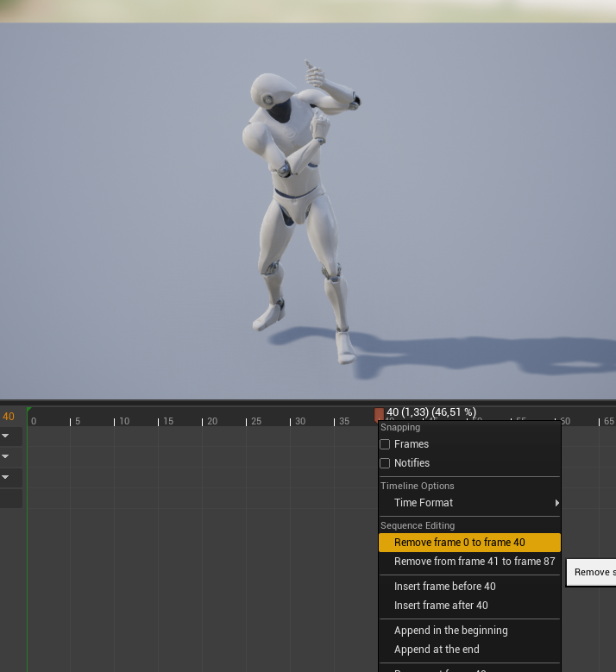This screenshot has height=672, width=616.
Task: Click the current frame value 40
Action: click(9, 417)
